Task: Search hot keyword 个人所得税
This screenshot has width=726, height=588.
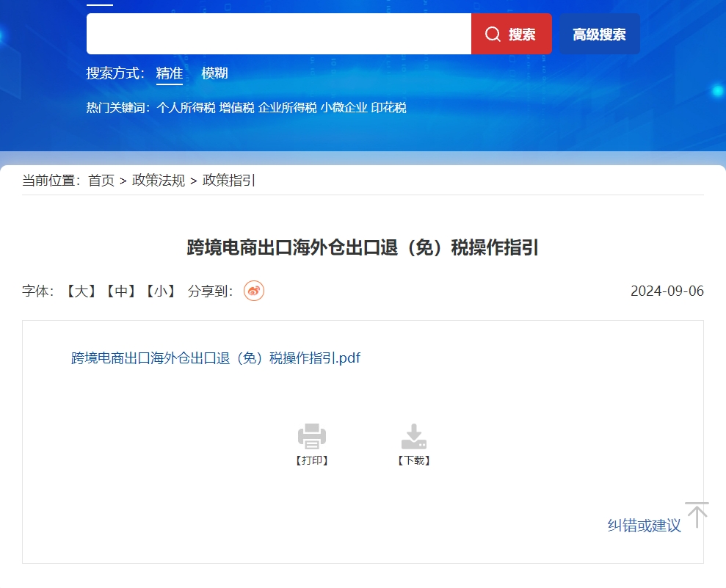Action: pyautogui.click(x=186, y=108)
